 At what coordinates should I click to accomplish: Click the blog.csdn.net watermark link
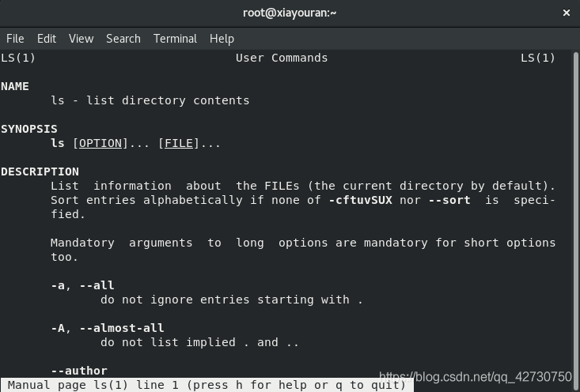tap(476, 377)
